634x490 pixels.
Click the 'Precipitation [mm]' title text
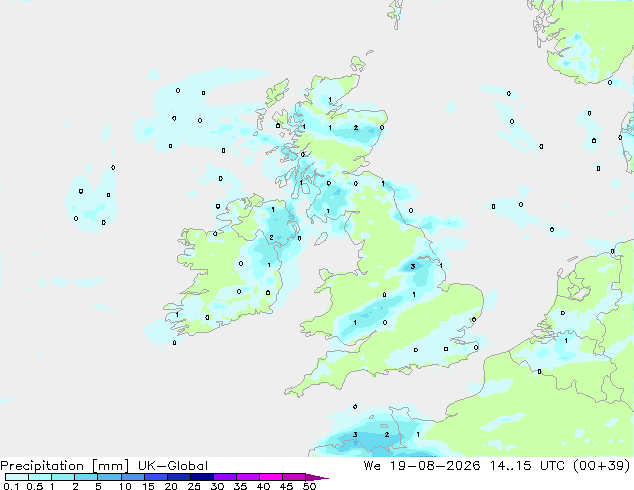coord(64,466)
